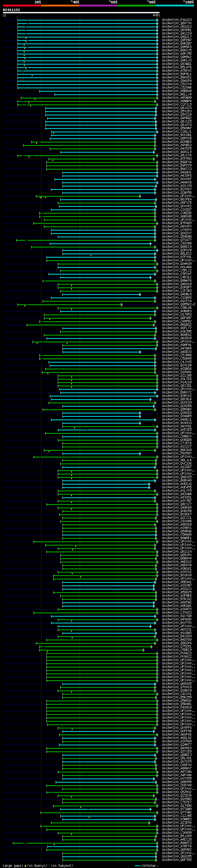197x868 pixels.
Task: Open hit UniRef100_Q5KHN7
Action: pyautogui.click(x=176, y=128)
